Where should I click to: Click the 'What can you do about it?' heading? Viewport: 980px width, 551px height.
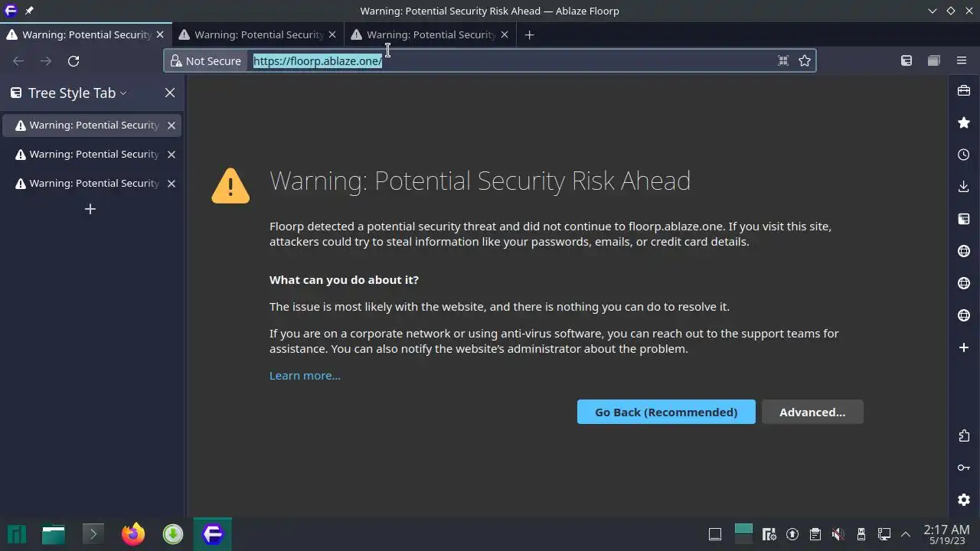click(x=344, y=279)
